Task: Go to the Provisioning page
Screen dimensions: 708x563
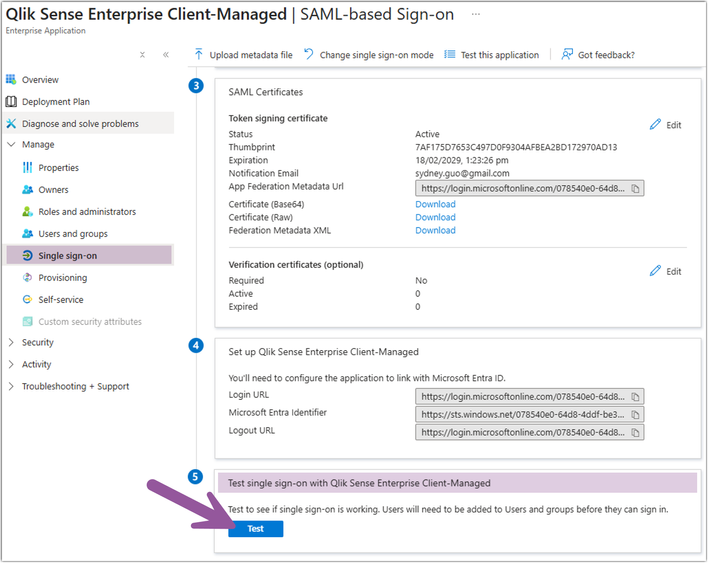Action: click(x=62, y=278)
